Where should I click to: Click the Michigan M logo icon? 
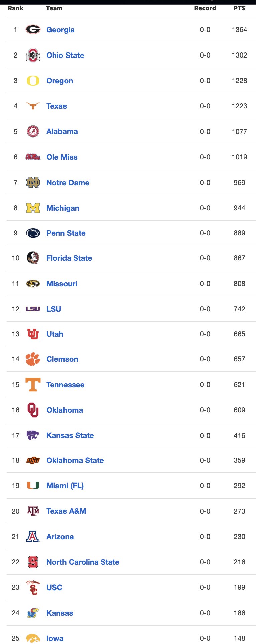point(33,208)
